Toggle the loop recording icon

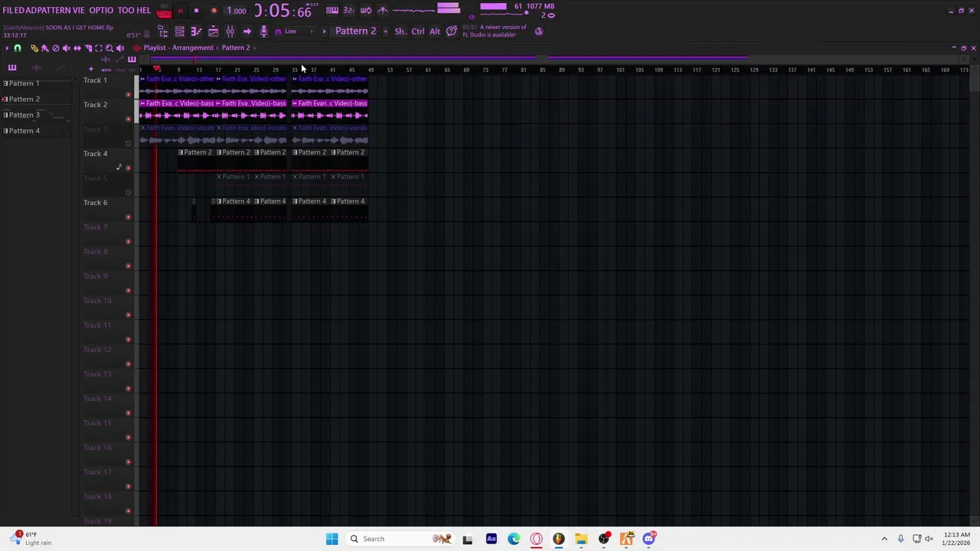366,11
